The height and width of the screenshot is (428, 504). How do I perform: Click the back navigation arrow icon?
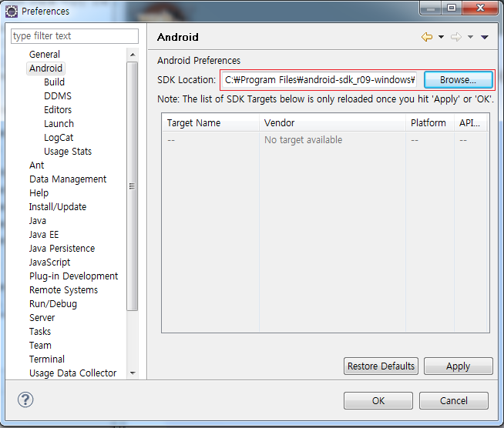pos(427,37)
